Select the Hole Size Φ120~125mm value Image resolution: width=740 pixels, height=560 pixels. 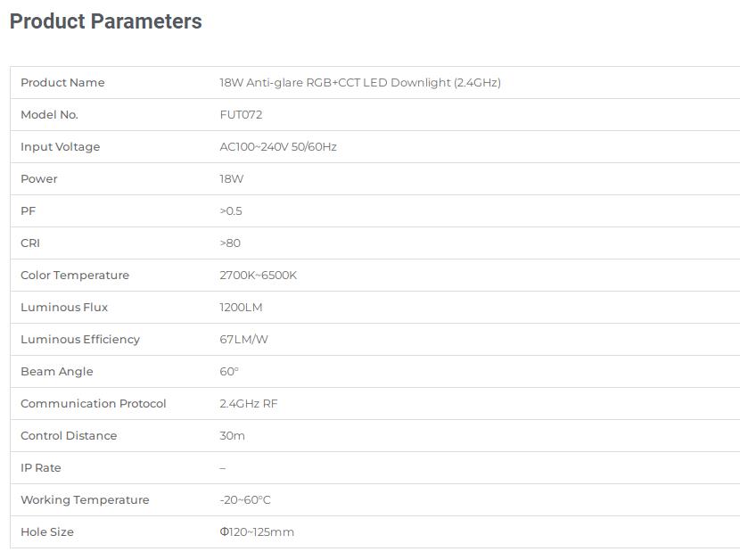pyautogui.click(x=257, y=532)
